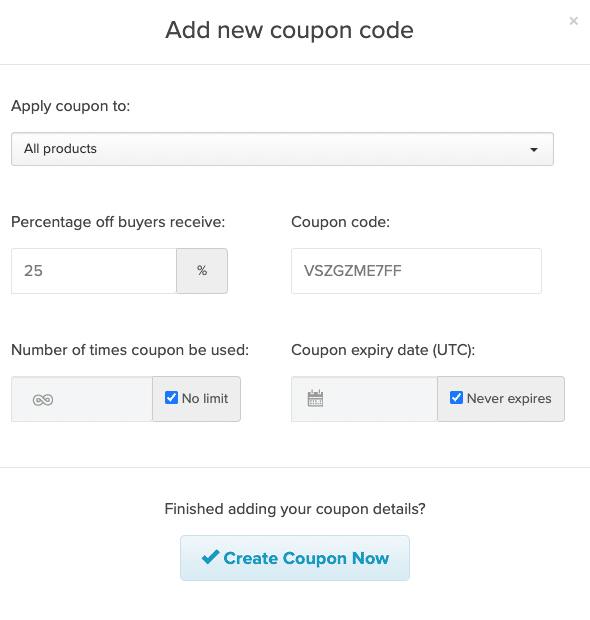Close the Add new coupon code dialog
This screenshot has width=590, height=620.
tap(573, 21)
